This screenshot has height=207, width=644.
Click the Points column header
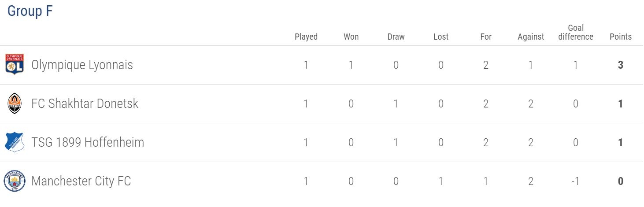(621, 37)
